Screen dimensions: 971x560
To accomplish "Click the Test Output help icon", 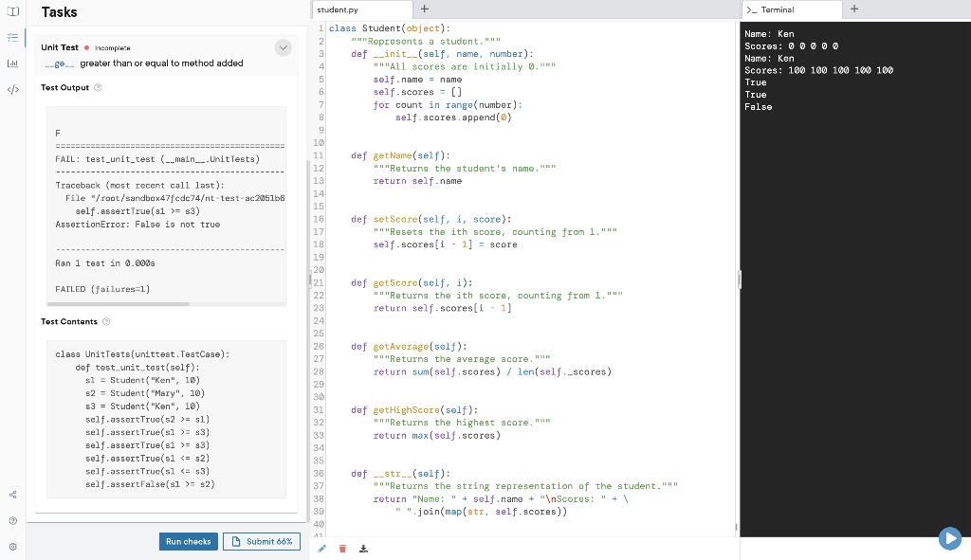I will [x=98, y=88].
